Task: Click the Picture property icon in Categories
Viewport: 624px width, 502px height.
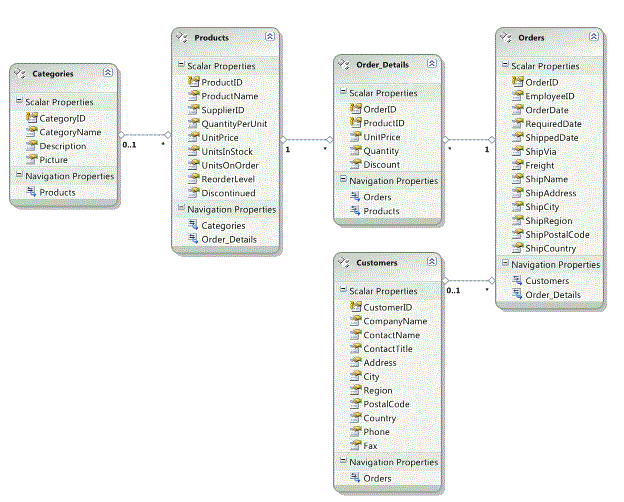Action: coord(31,159)
